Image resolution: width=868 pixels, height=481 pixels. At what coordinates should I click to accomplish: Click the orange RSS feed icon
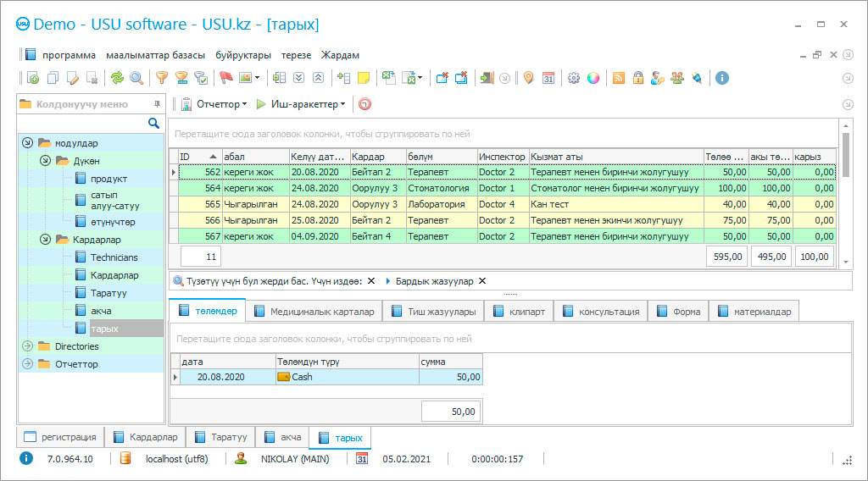coord(619,78)
